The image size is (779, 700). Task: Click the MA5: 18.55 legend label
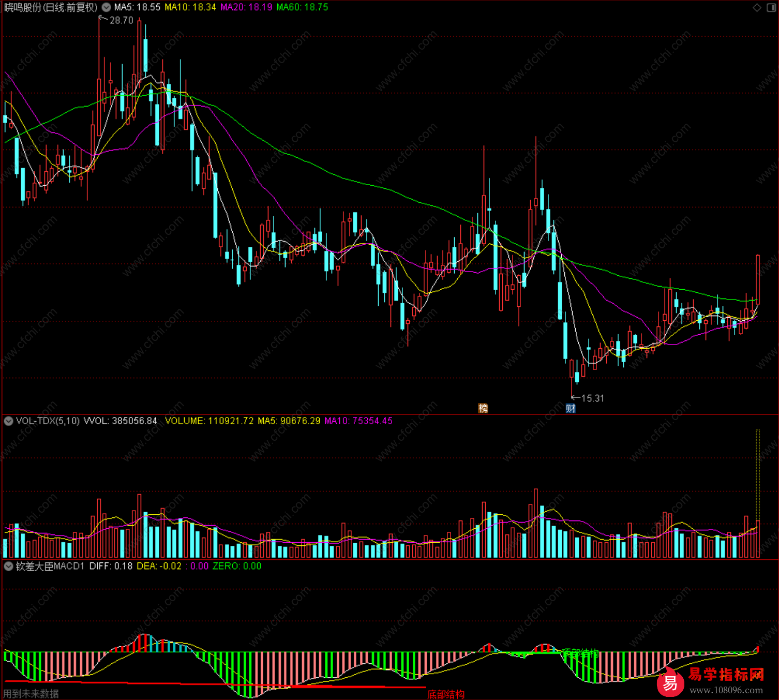pyautogui.click(x=137, y=7)
